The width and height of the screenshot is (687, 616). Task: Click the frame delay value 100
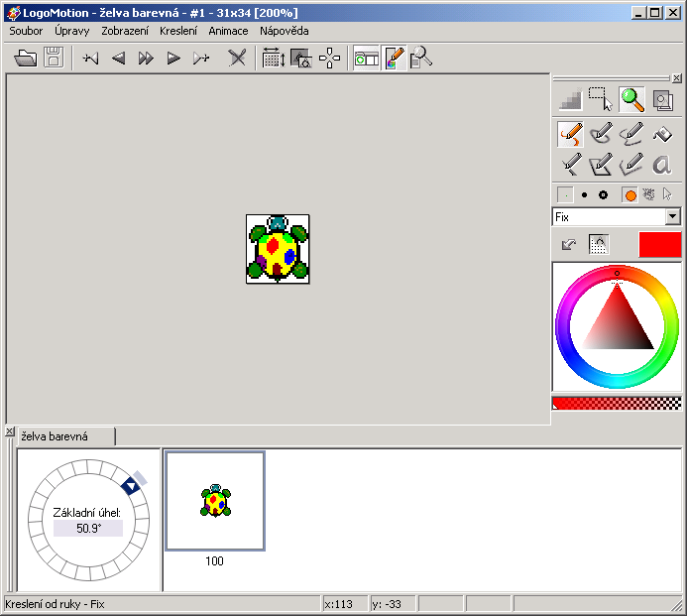point(214,561)
